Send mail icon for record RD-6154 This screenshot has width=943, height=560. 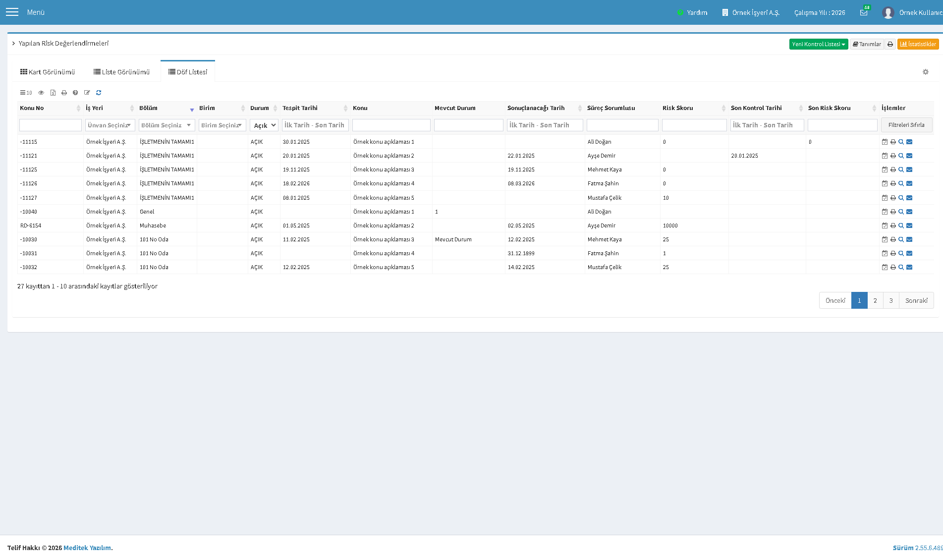pos(909,225)
